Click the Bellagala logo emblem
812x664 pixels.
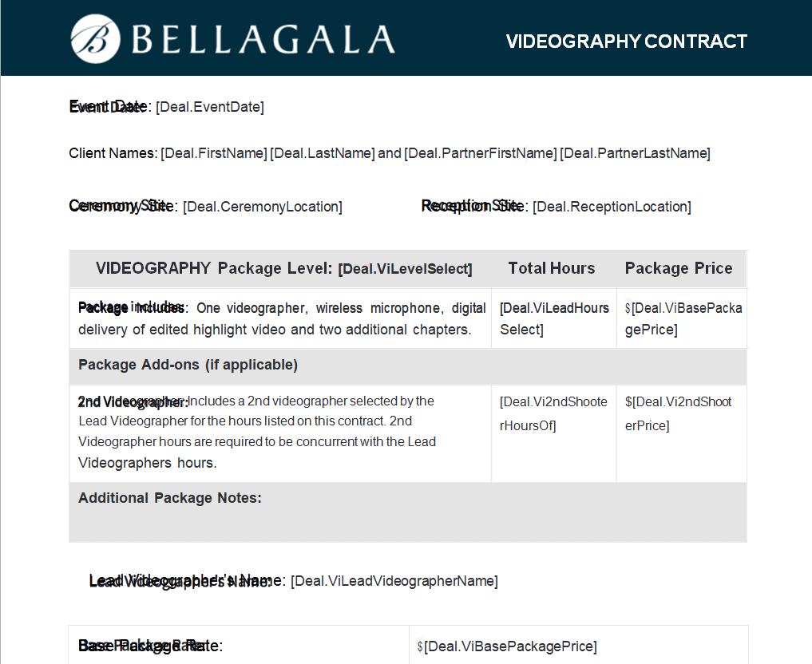(95, 38)
